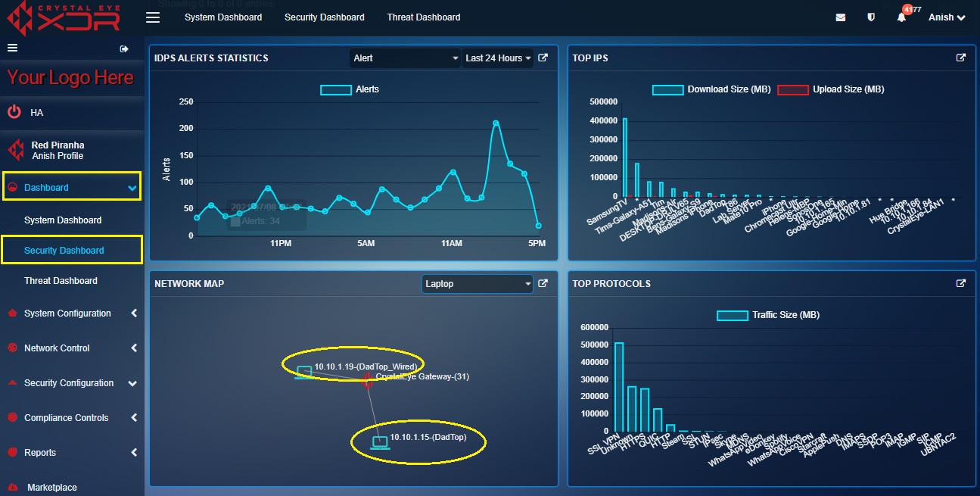980x496 pixels.
Task: Open Threat Dashboard in top navigation
Action: click(x=424, y=17)
